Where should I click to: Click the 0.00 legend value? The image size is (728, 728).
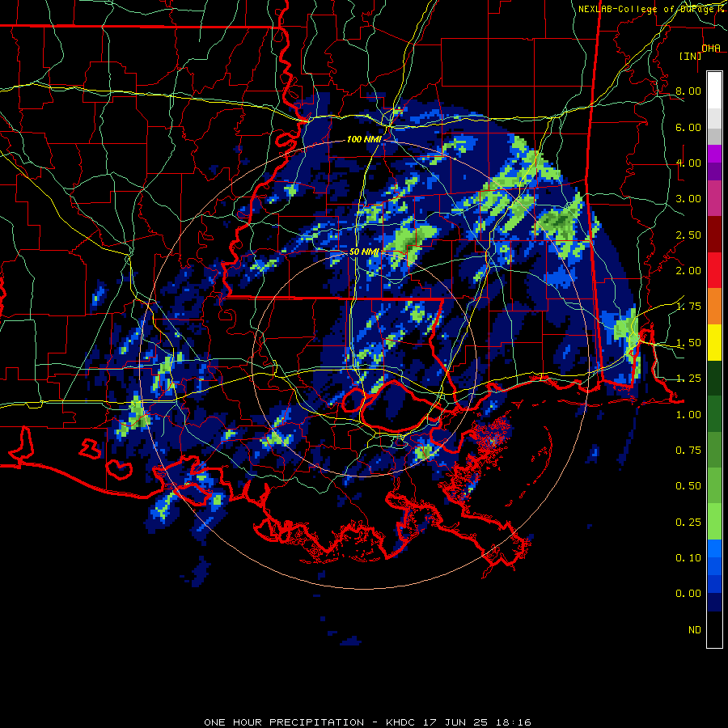688,594
